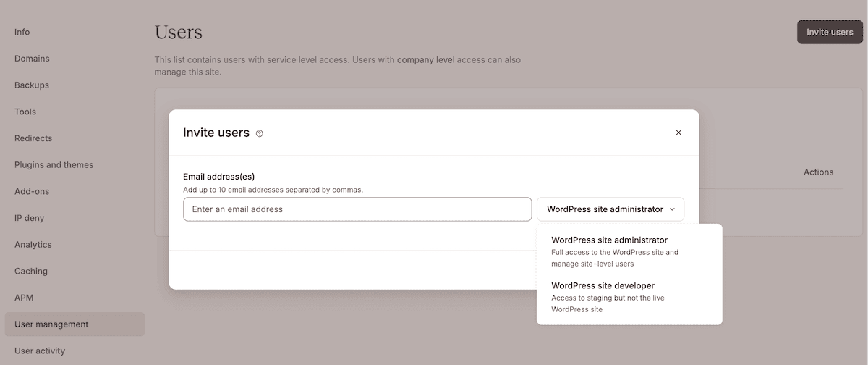Image resolution: width=868 pixels, height=365 pixels.
Task: Go to the Add-ons page
Action: pyautogui.click(x=31, y=191)
